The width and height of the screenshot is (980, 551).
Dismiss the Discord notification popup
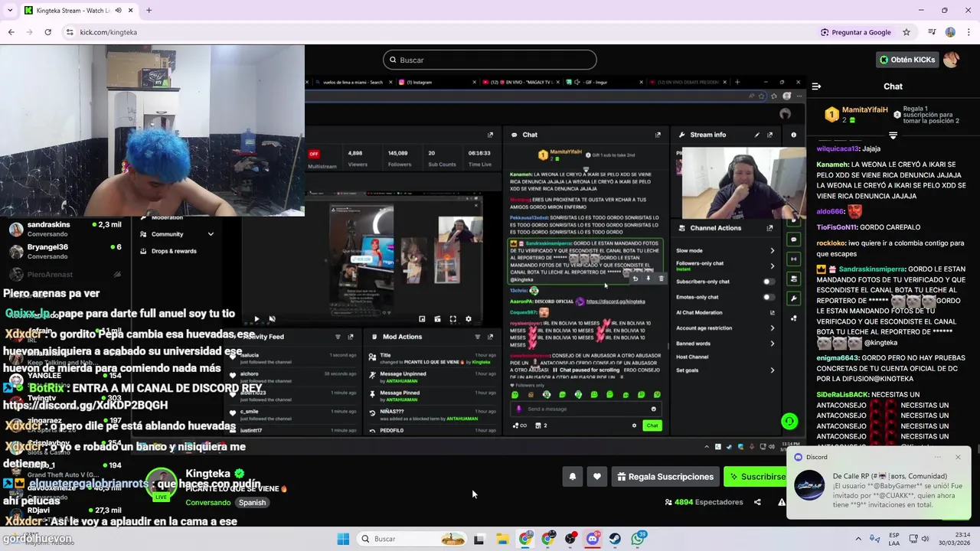coord(958,458)
